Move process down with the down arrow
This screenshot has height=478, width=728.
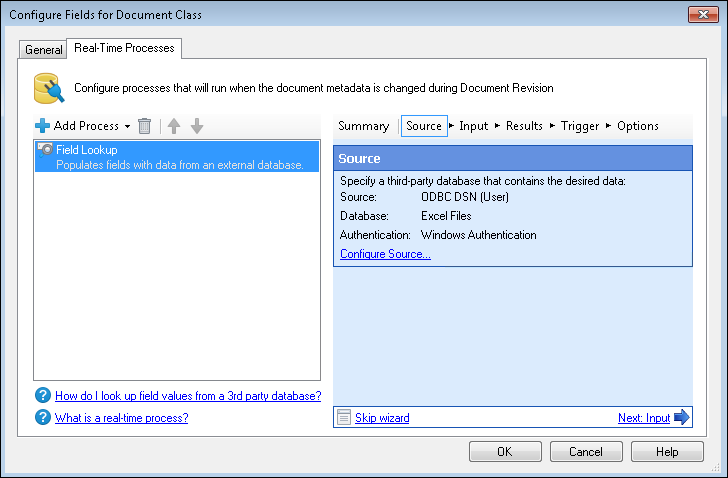197,126
